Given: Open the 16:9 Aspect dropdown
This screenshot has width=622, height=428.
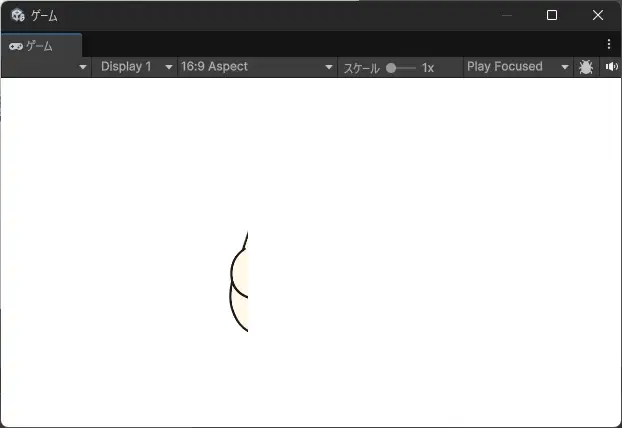Looking at the screenshot, I should pos(257,67).
